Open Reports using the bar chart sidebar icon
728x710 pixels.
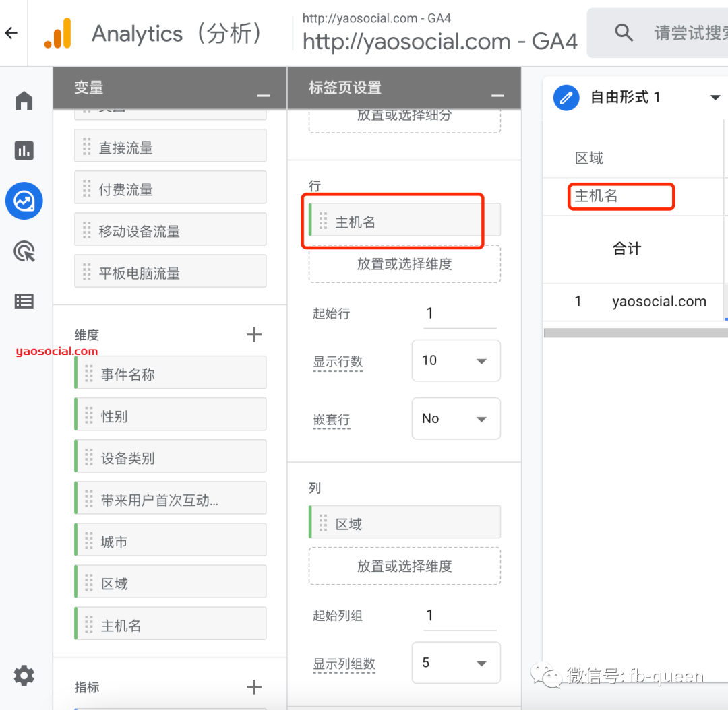(x=24, y=151)
